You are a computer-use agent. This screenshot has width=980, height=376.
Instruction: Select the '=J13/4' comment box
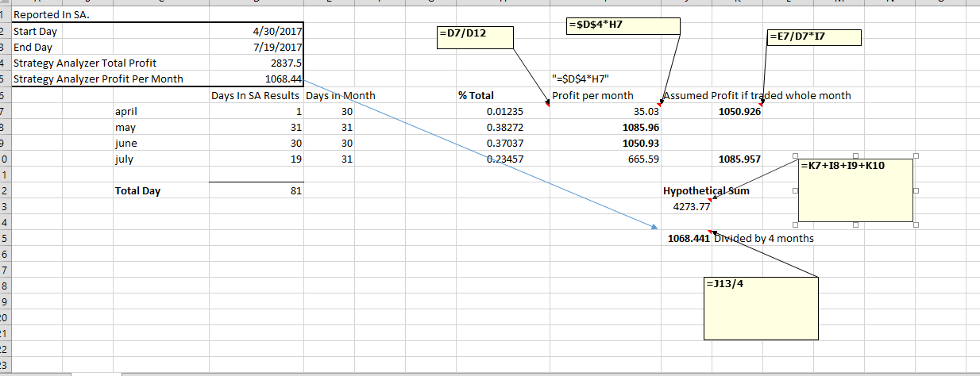(762, 309)
